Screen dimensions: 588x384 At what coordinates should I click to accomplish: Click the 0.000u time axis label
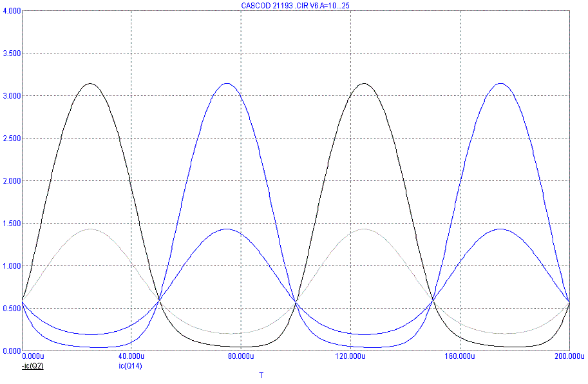tap(33, 356)
